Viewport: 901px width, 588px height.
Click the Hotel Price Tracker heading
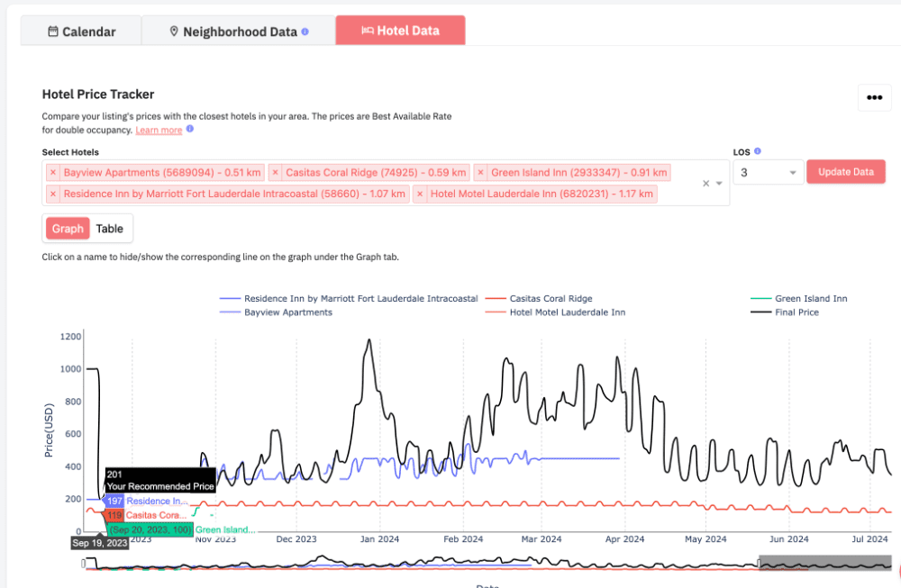click(98, 95)
